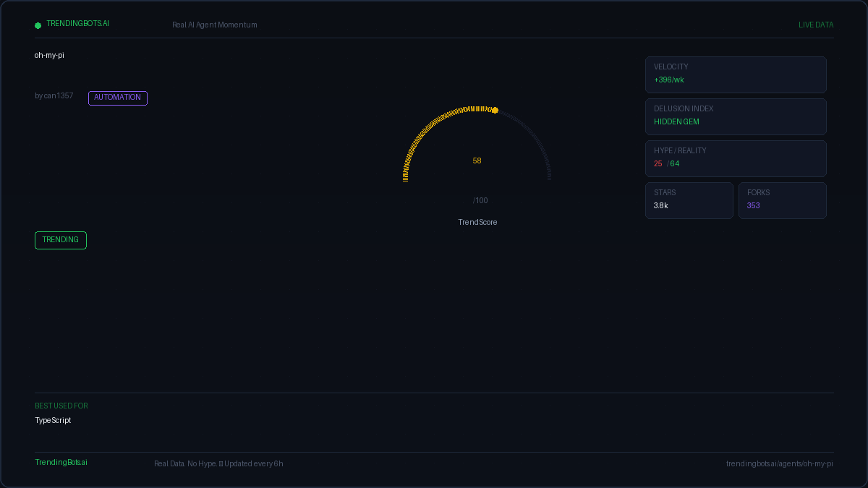Open the VELOCITY stat card
The height and width of the screenshot is (488, 868).
coord(736,74)
